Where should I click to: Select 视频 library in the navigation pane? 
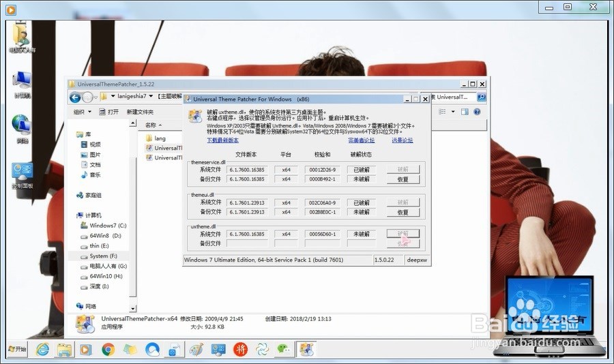tap(91, 145)
